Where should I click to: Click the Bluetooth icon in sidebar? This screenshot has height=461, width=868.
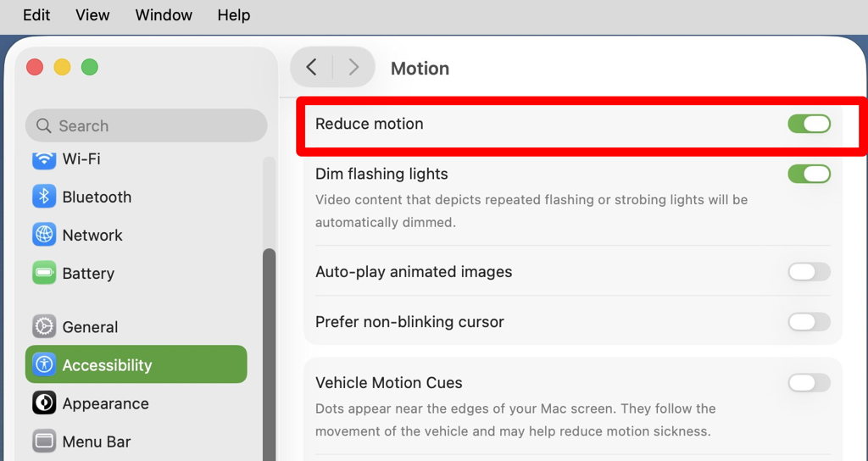pyautogui.click(x=44, y=197)
